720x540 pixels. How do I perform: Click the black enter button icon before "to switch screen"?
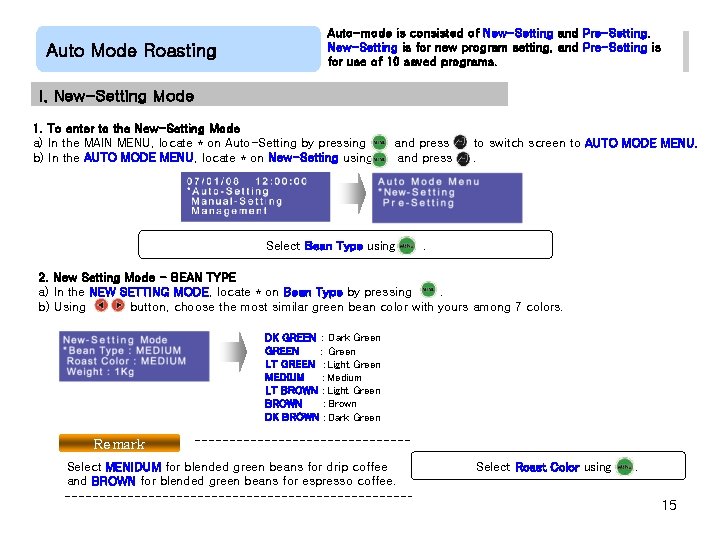460,142
